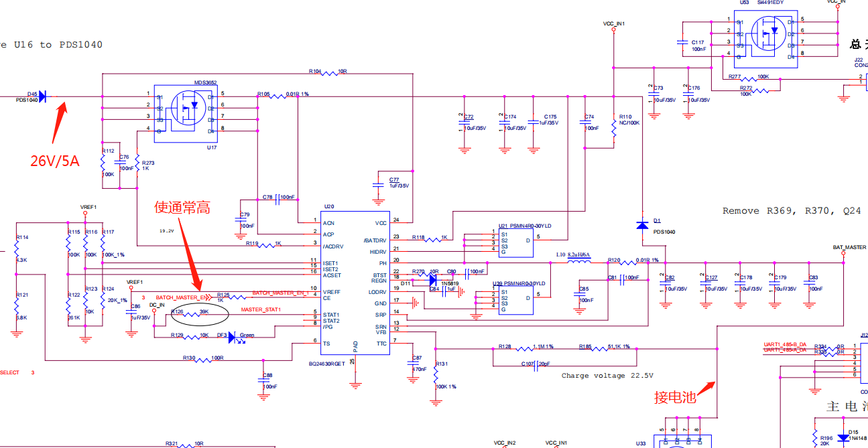Click the U53 Si4491EDY MOSFET symbol
This screenshot has height=448, width=868.
pos(765,38)
